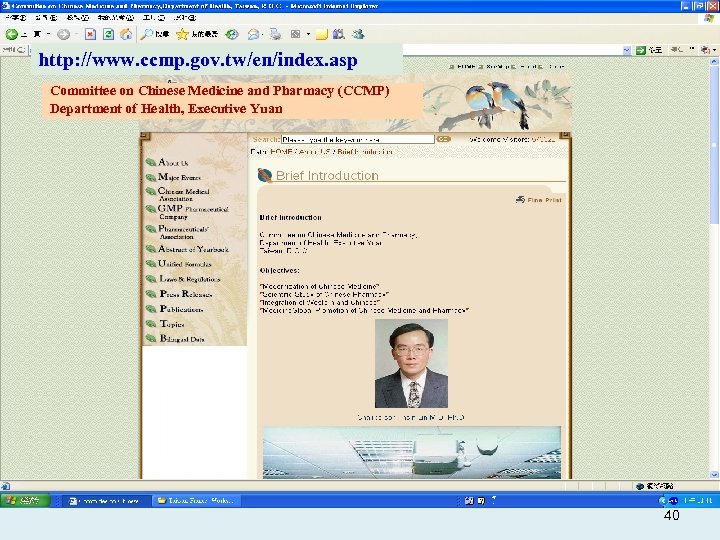720x540 pixels.
Task: Click the system tray clock
Action: (x=698, y=501)
